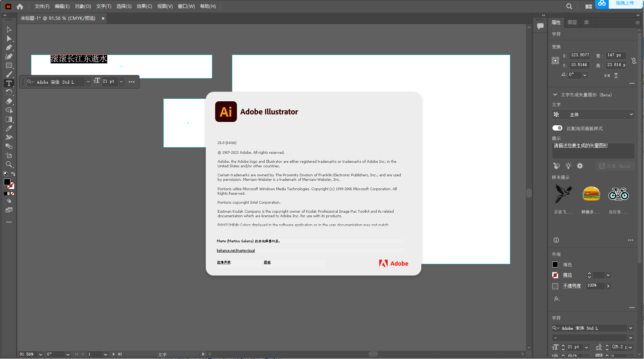Toggle constrain width and height proportions
The image size is (644, 359).
[x=634, y=60]
